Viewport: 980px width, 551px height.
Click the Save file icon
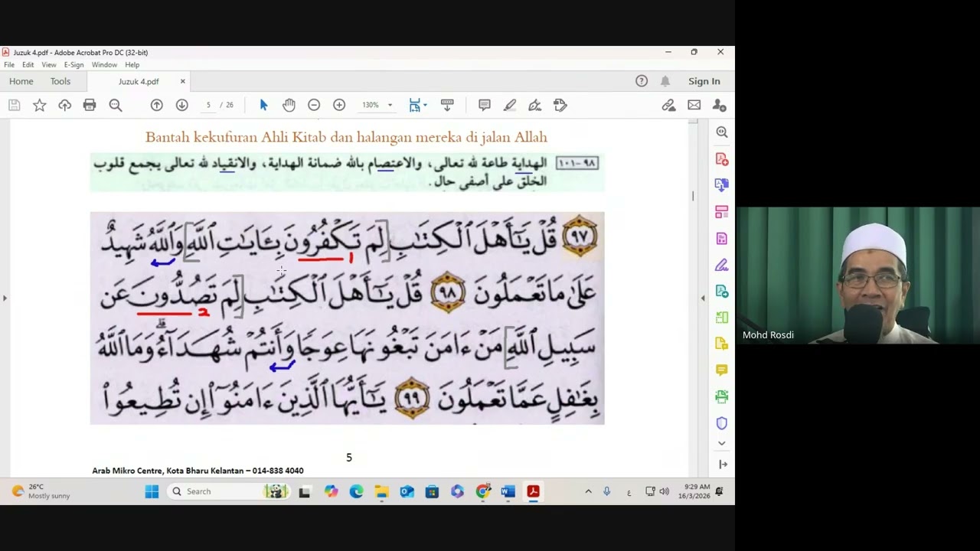(14, 106)
